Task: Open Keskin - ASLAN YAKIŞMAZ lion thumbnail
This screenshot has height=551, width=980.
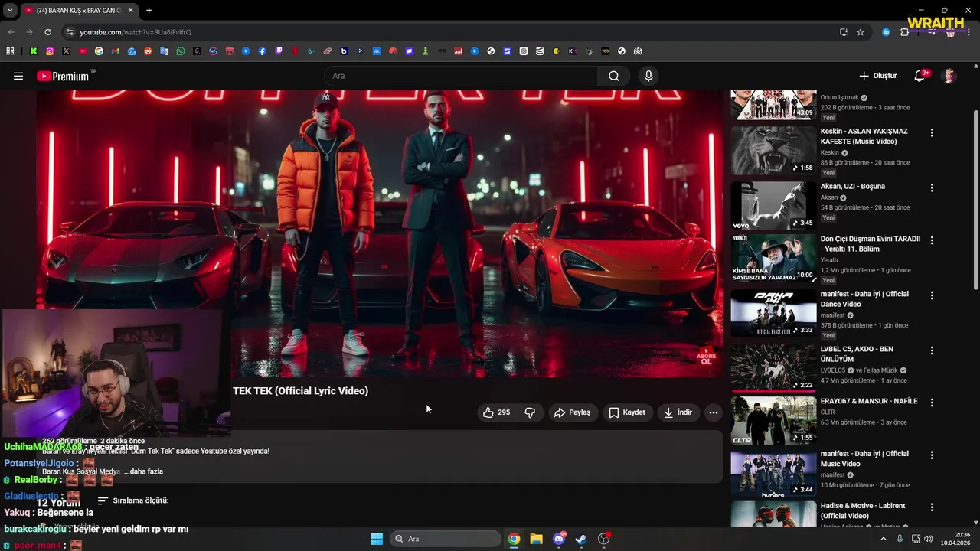Action: point(773,151)
